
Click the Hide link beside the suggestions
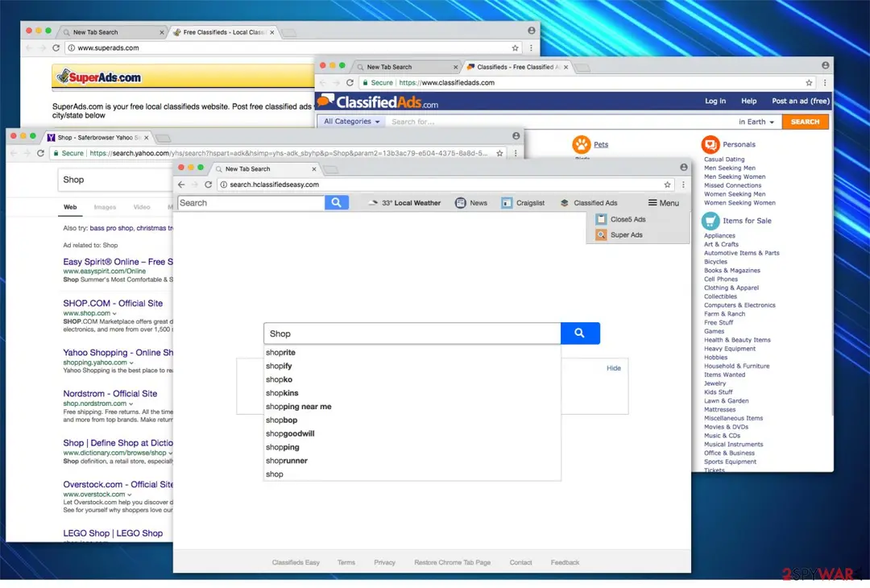point(614,368)
